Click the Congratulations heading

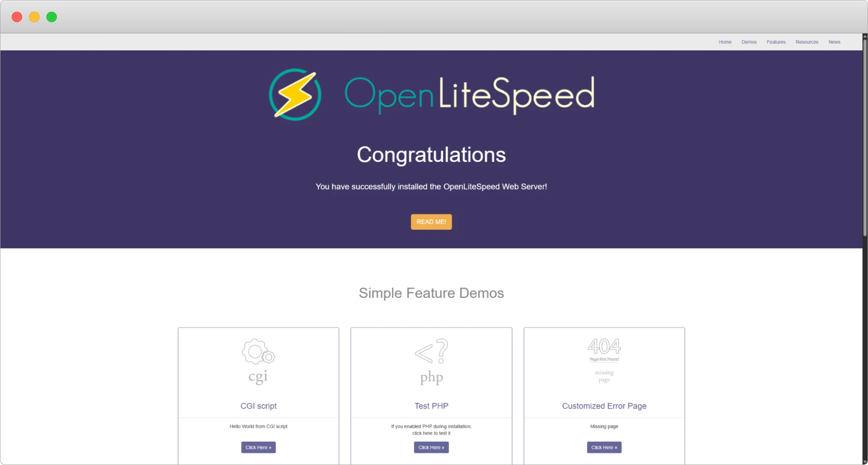point(431,155)
